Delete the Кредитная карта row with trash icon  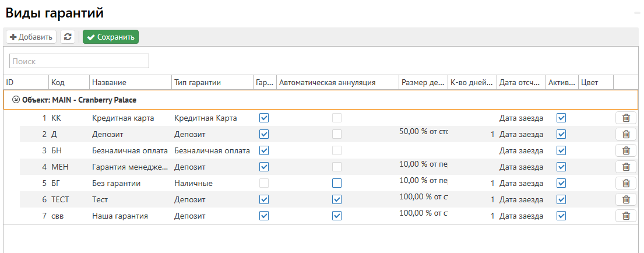tap(626, 118)
